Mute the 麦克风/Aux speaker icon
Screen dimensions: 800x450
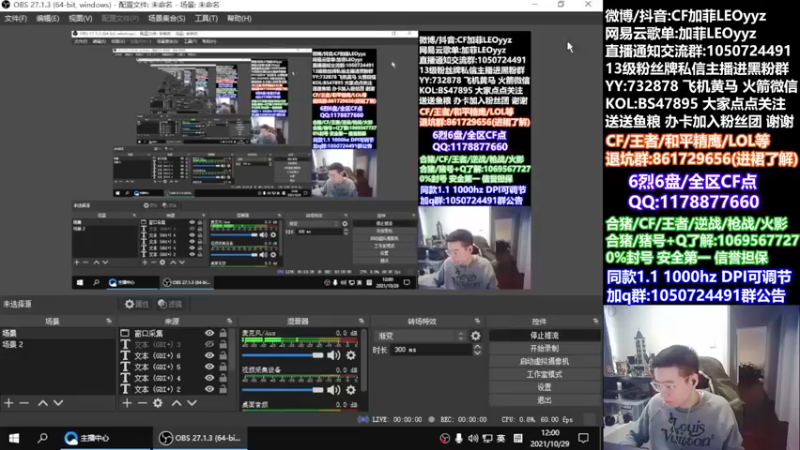click(x=333, y=355)
